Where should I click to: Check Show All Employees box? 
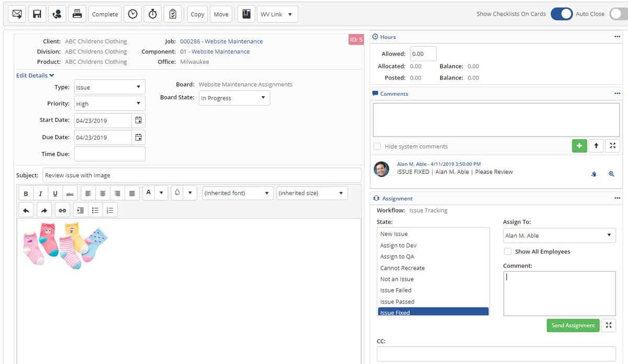pyautogui.click(x=508, y=252)
